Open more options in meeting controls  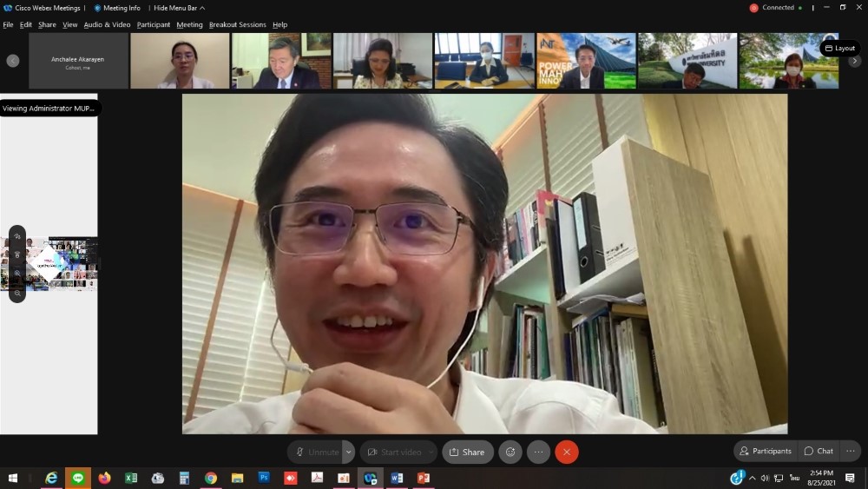click(538, 452)
